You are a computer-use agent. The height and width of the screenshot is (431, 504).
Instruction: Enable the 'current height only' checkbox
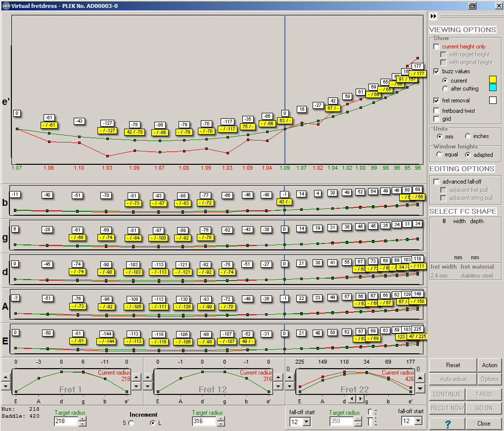[x=436, y=47]
